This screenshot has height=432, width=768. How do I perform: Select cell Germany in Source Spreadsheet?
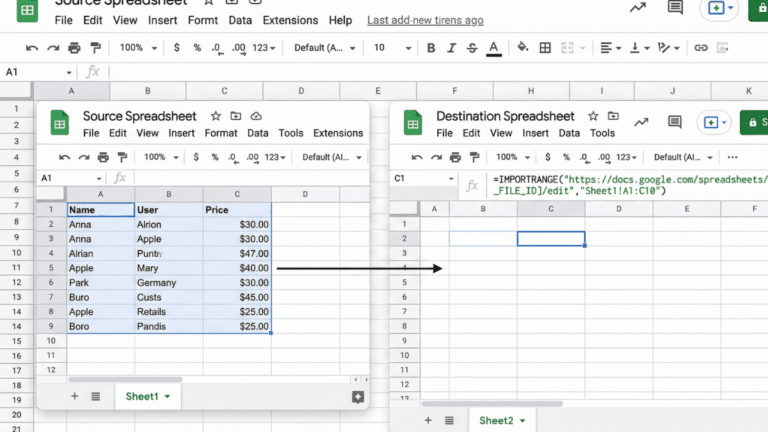[169, 283]
